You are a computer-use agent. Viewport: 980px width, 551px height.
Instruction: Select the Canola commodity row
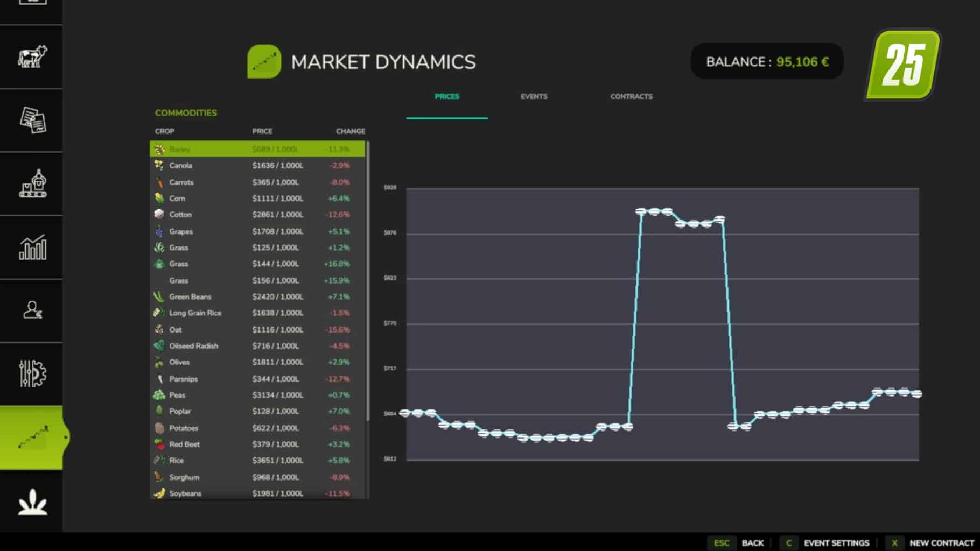257,165
